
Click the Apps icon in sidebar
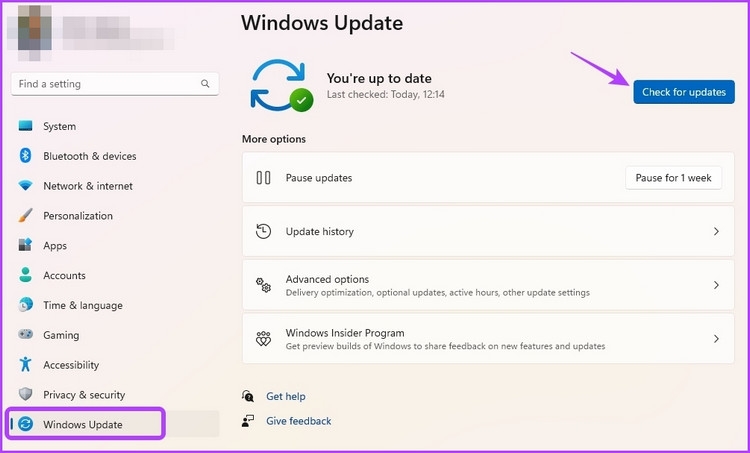(x=25, y=245)
